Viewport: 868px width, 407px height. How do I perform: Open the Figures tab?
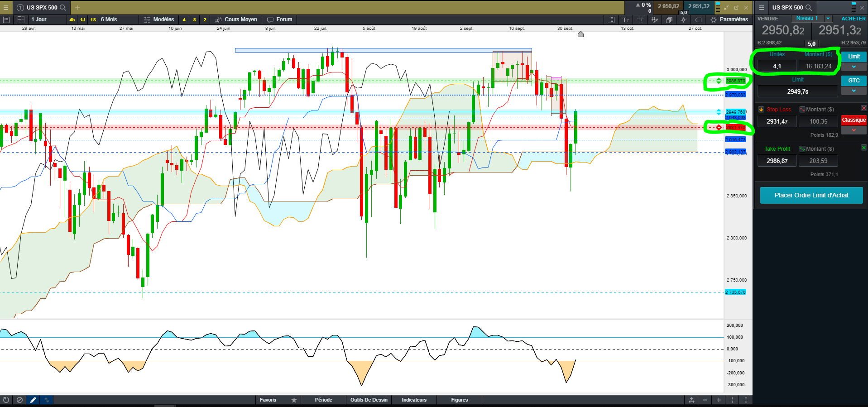[460, 400]
